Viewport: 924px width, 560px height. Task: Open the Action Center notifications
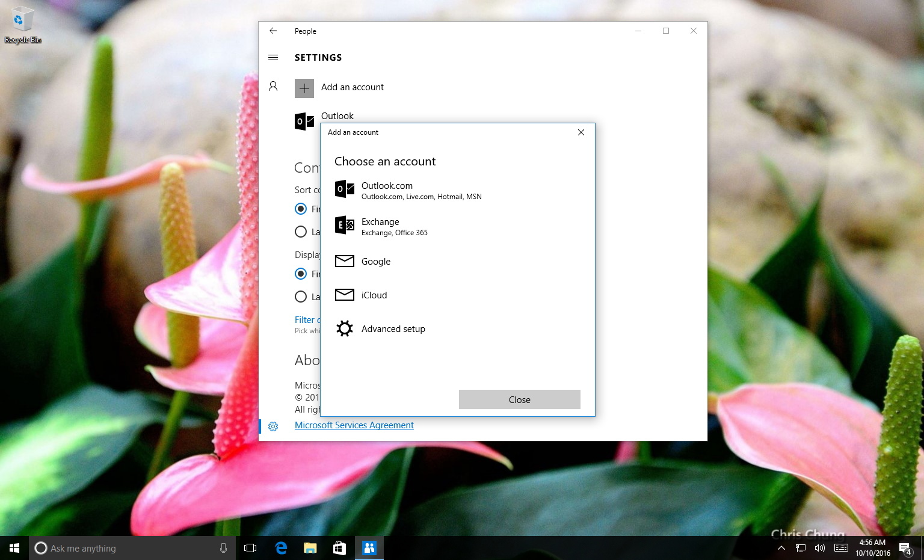pos(905,548)
